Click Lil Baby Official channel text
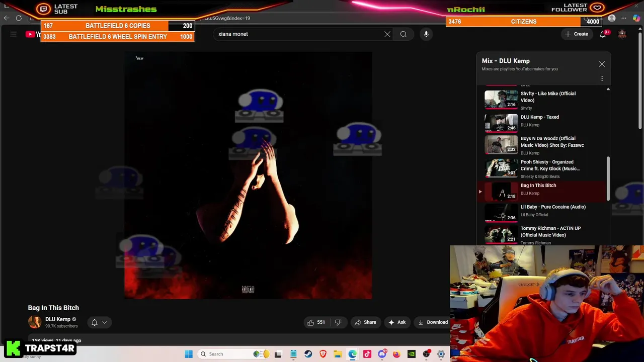The image size is (644, 362). pos(534,215)
